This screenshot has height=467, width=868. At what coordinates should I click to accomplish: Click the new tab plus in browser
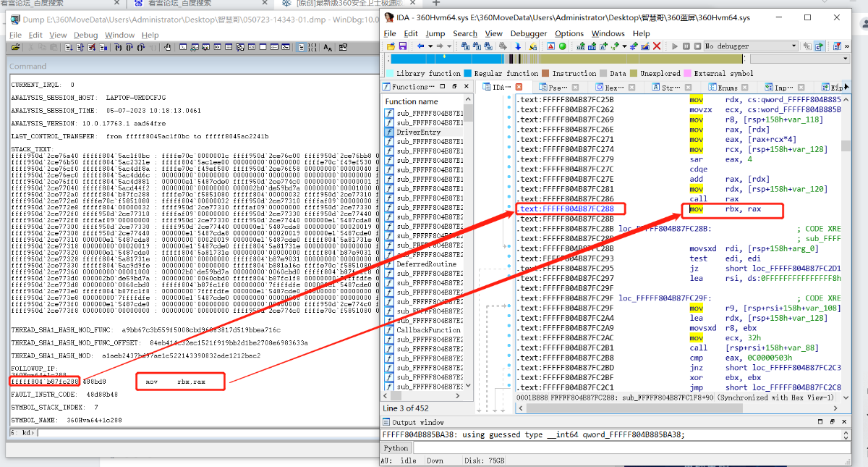[435, 4]
